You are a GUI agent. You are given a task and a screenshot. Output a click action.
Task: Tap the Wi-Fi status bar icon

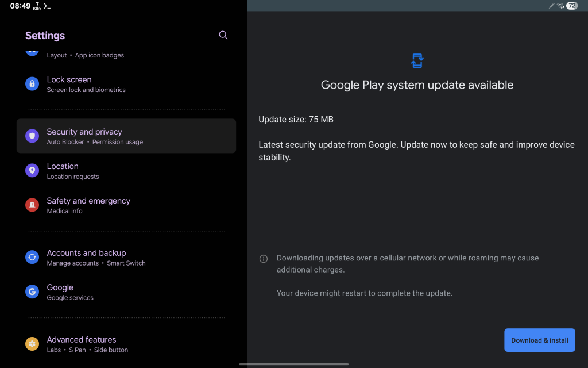pyautogui.click(x=560, y=6)
